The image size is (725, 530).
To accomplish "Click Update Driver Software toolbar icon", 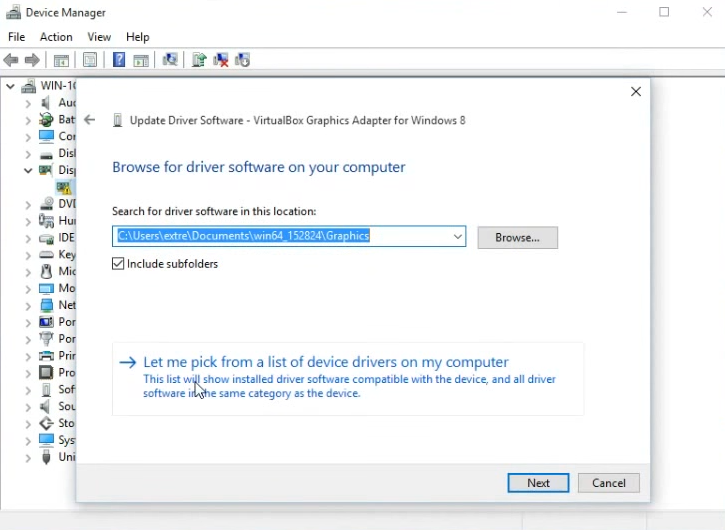I will pos(199,60).
